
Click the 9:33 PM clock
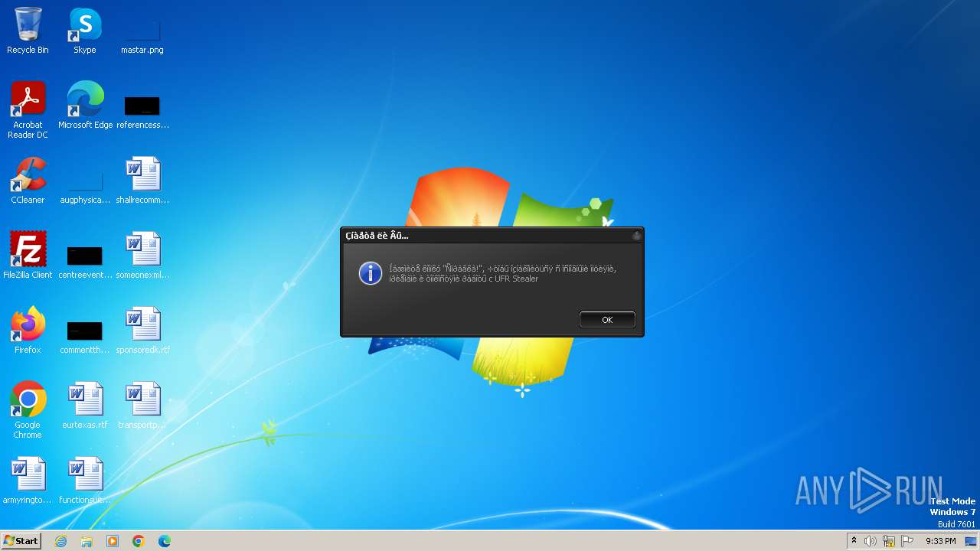click(x=940, y=541)
